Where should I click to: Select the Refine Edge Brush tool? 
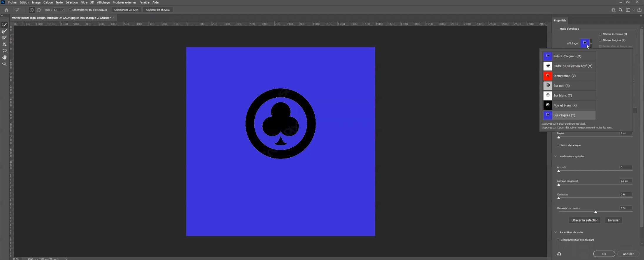tap(4, 31)
